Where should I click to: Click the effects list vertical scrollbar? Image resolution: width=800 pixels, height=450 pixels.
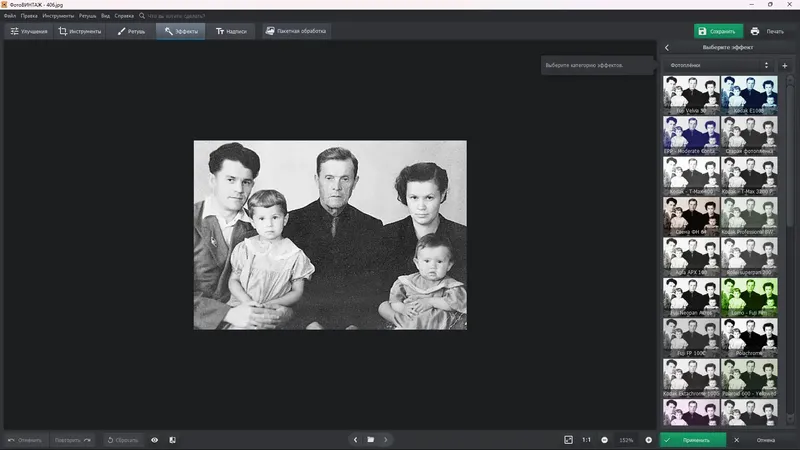[790, 156]
